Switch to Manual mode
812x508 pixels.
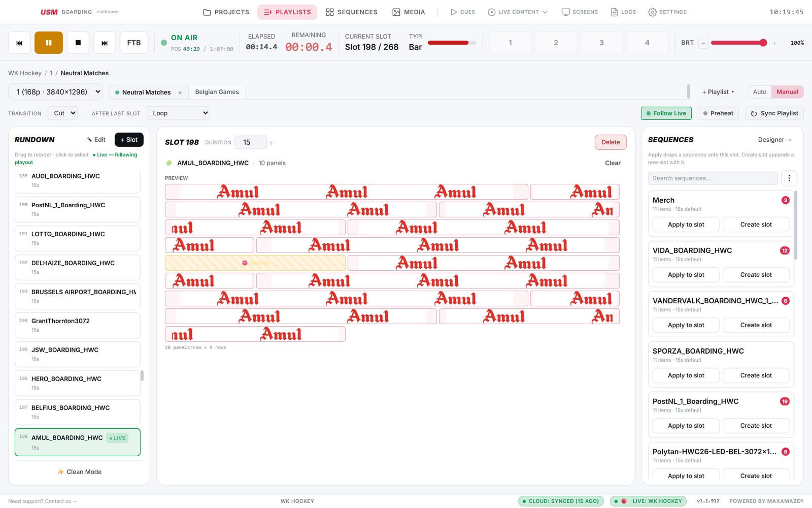click(787, 92)
